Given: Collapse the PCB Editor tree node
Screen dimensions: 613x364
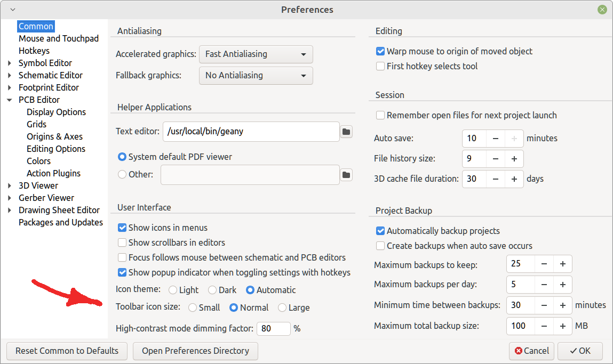Looking at the screenshot, I should pos(10,100).
